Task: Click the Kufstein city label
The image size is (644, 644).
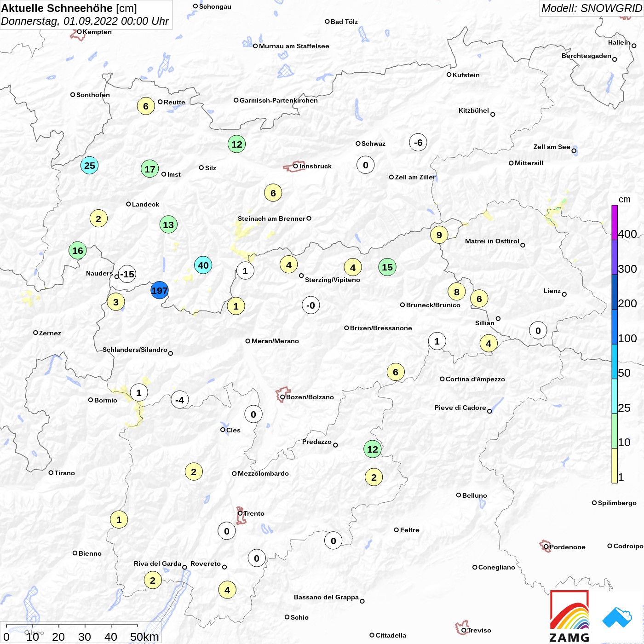Action: pos(466,75)
